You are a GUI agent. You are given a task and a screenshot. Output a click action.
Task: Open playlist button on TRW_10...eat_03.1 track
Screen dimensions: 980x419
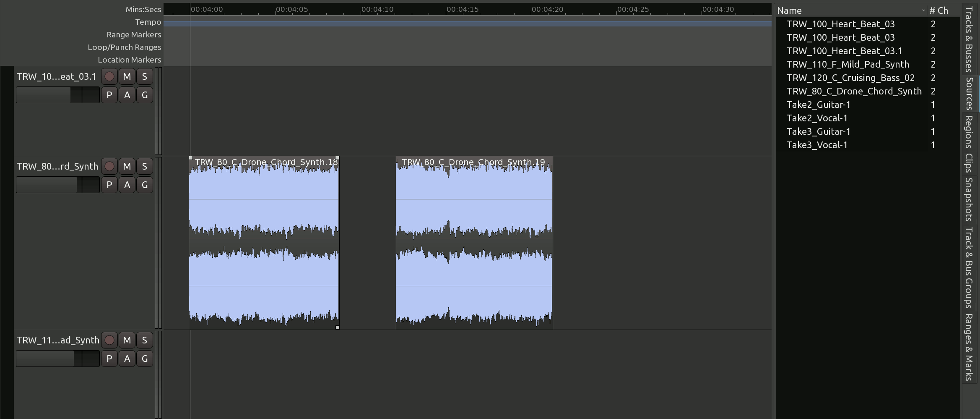click(109, 95)
